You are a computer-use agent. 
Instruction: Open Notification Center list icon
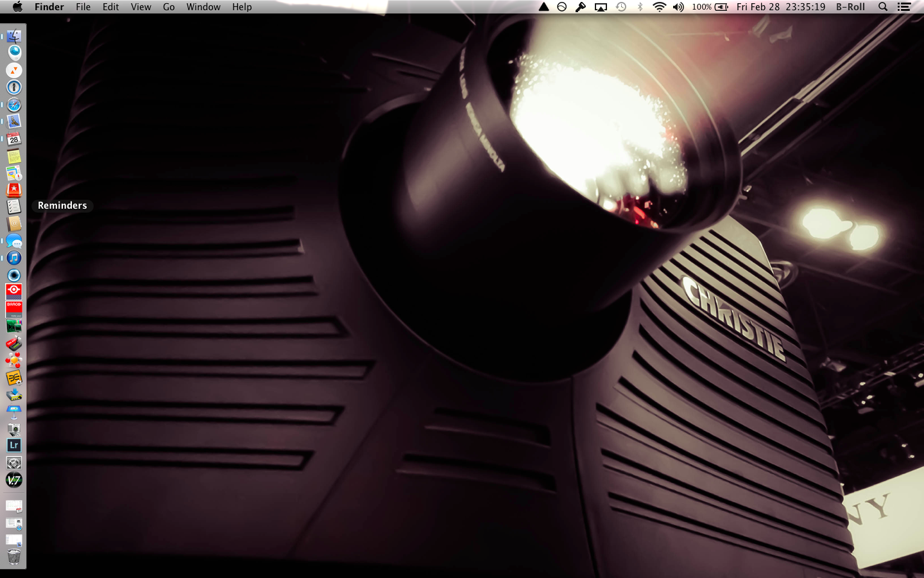[904, 7]
